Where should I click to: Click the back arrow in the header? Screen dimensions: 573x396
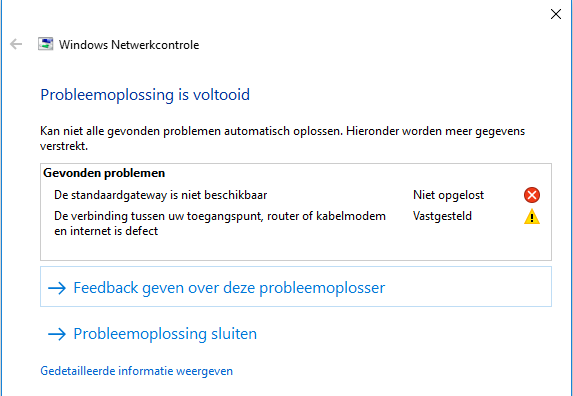click(16, 45)
